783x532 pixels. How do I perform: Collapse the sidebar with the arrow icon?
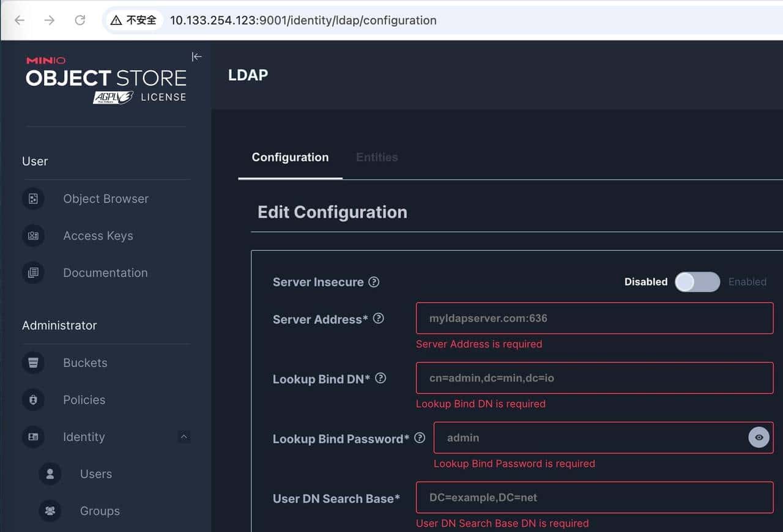[x=196, y=57]
